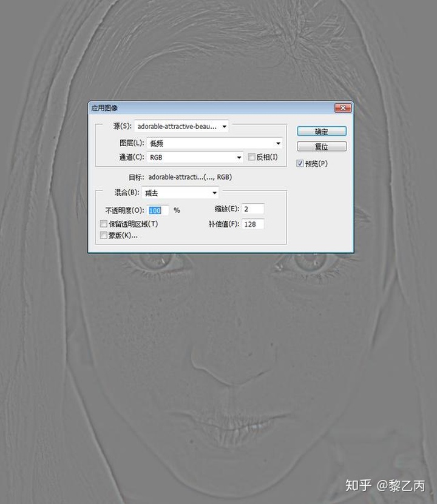Uncheck the 预览(P) preview checkbox
This screenshot has width=437, height=504.
300,164
